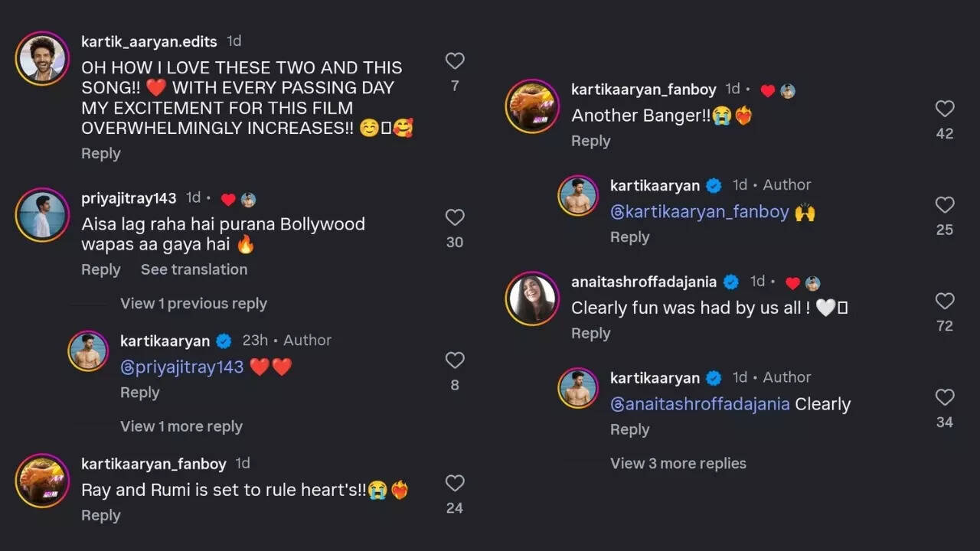Image resolution: width=980 pixels, height=551 pixels.
Task: Like kartikaaryan's reply to priyajitray143
Action: [455, 360]
